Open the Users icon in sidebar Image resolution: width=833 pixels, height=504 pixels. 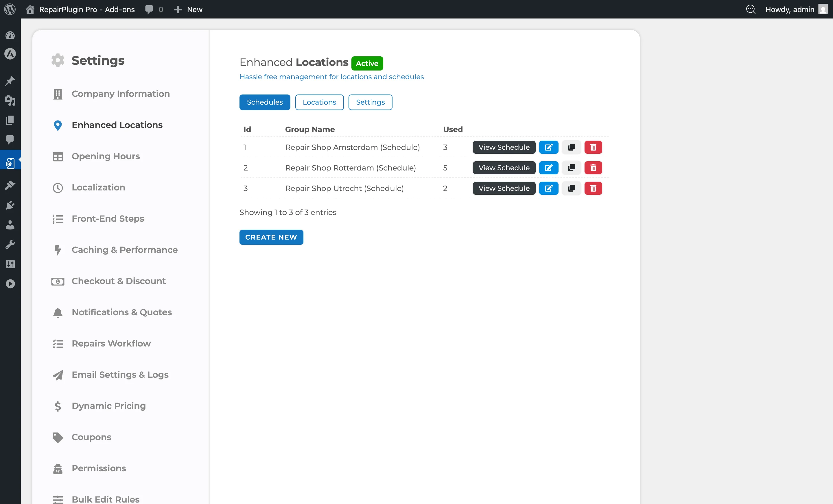tap(10, 225)
